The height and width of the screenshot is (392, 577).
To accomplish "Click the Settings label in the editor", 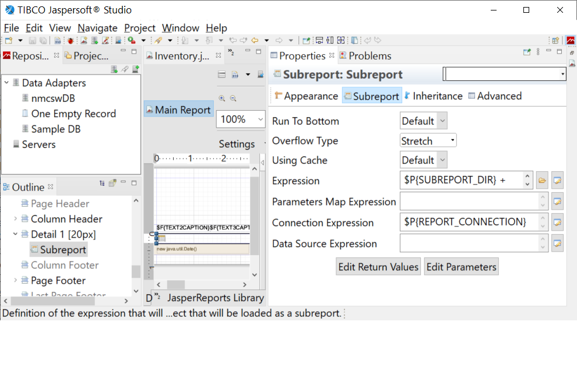I will (x=237, y=144).
